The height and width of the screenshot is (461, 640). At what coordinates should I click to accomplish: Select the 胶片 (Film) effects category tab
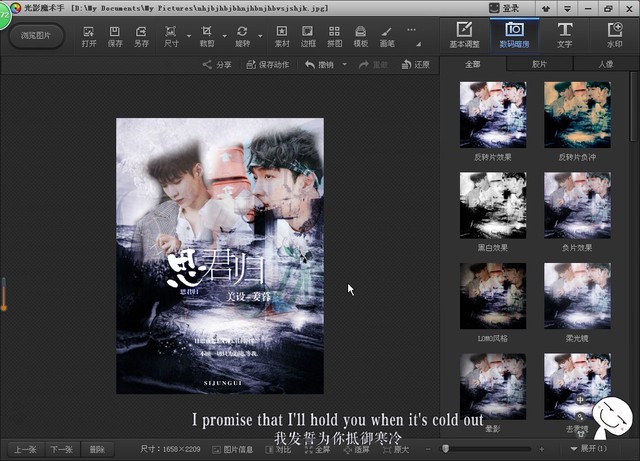point(539,64)
